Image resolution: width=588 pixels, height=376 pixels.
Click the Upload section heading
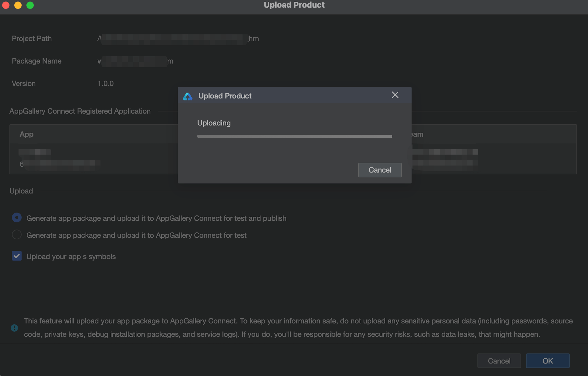[21, 191]
